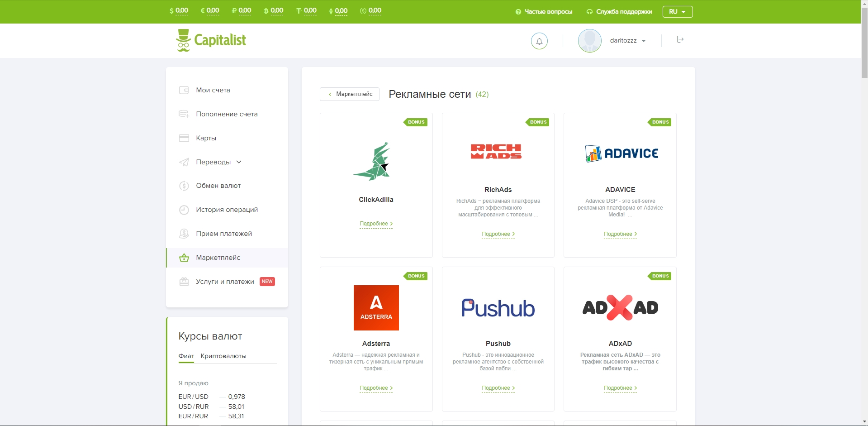The image size is (868, 426).
Task: Click the Ethereum balance 0,00
Action: click(341, 10)
